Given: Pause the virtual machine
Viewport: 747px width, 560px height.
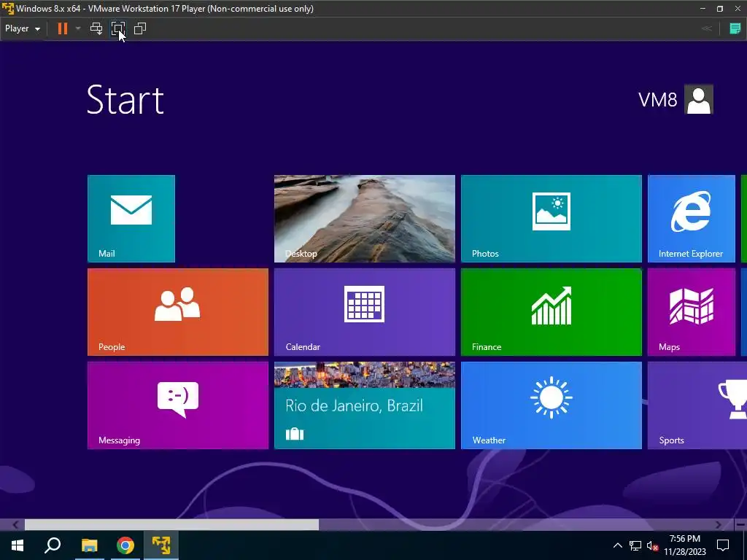Looking at the screenshot, I should click(63, 28).
